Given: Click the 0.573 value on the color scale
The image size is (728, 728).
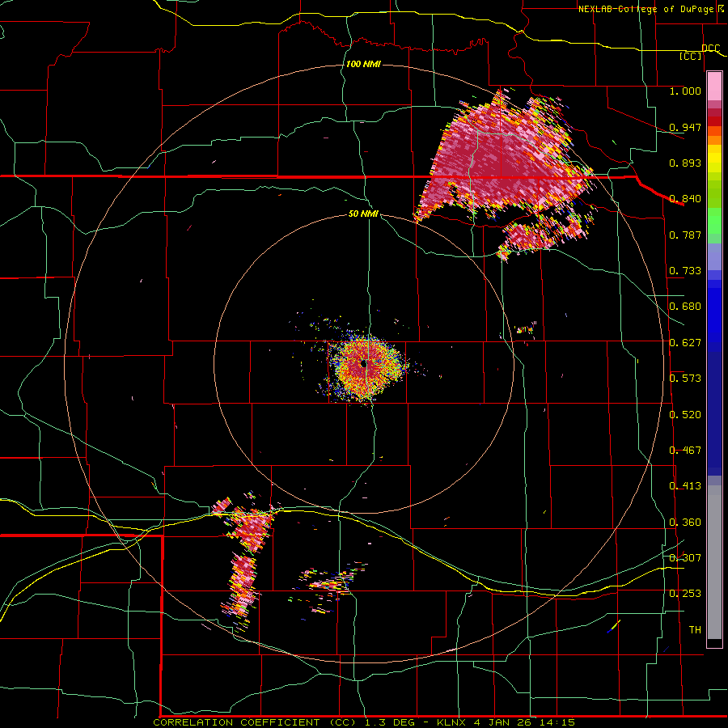Looking at the screenshot, I should click(x=685, y=379).
